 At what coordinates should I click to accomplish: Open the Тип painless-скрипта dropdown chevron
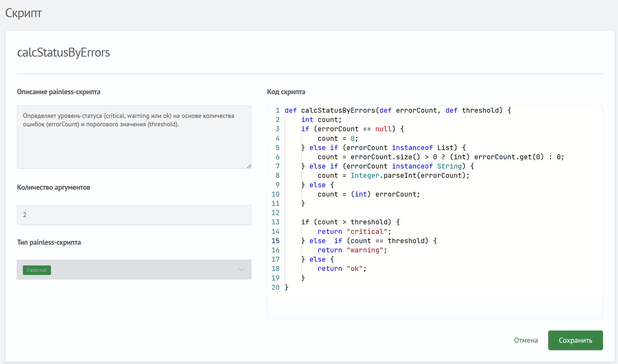[x=241, y=270]
